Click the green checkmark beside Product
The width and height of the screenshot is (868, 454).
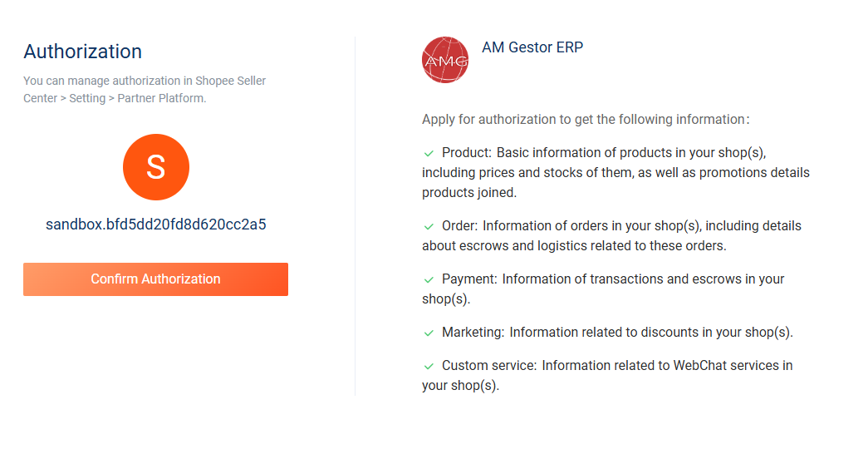tap(429, 153)
